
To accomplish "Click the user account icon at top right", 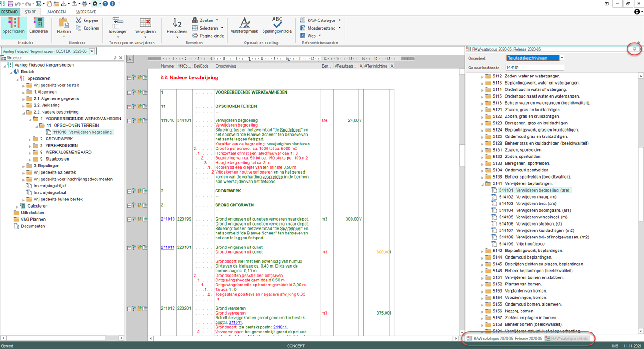I will (637, 12).
